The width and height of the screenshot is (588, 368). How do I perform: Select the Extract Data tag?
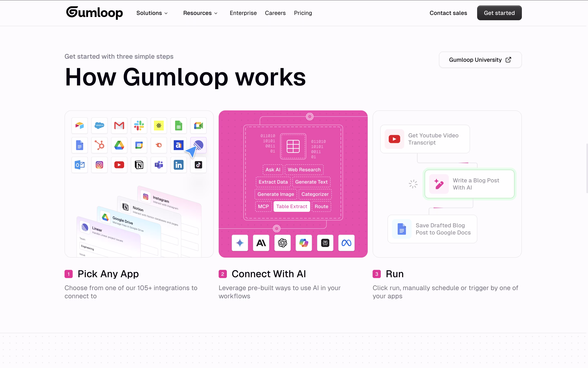273,182
